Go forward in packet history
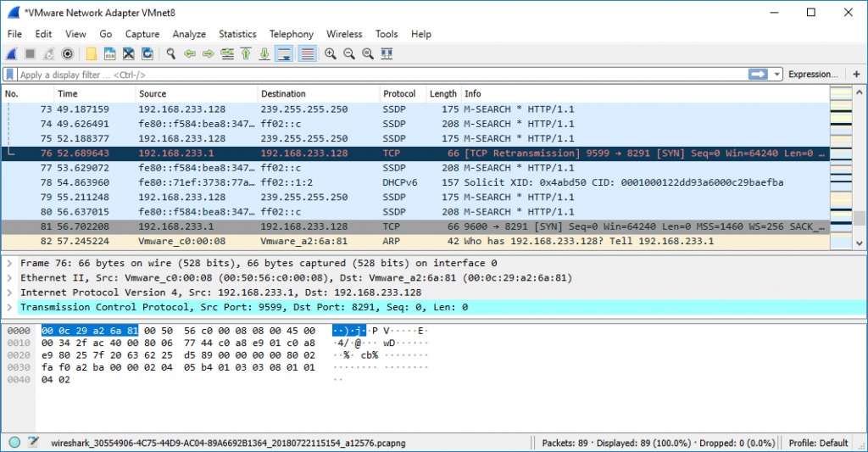Viewport: 868px width, 452px height. click(209, 53)
